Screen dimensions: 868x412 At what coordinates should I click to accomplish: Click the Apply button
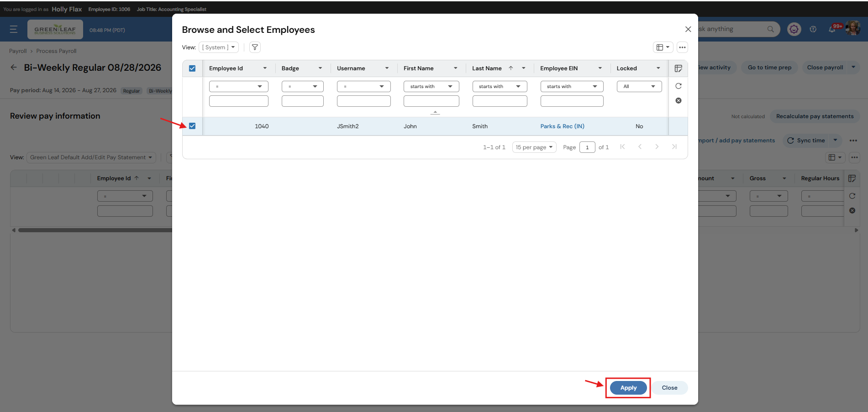tap(628, 388)
